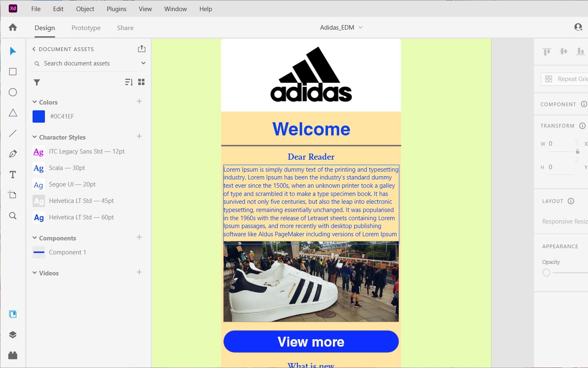Open the Libraries panel icon
The image size is (588, 368).
pos(13,314)
